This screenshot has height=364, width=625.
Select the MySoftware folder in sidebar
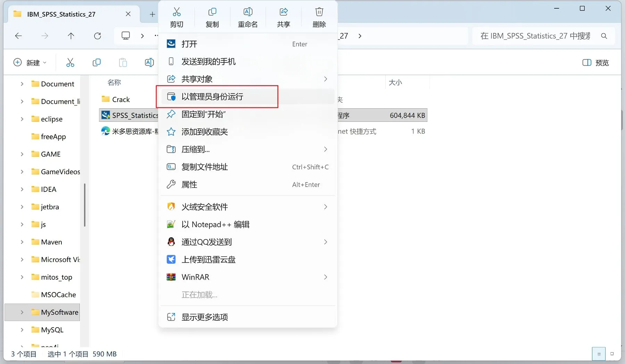point(42,312)
